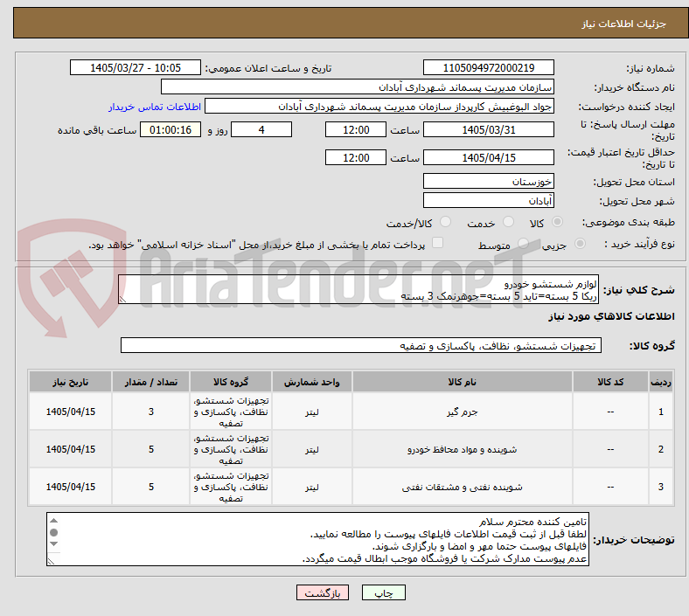The width and height of the screenshot is (689, 616).
Task: Click the remaining days field showing 4
Action: [261, 130]
